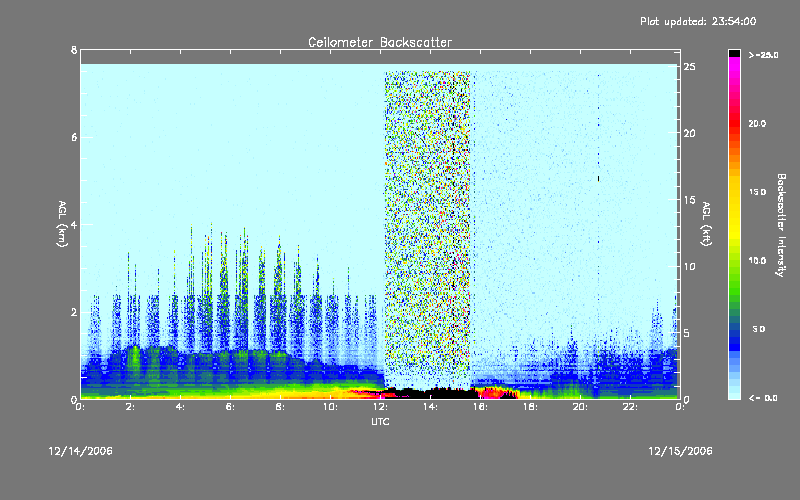Click the '>=25.0' colorbar label
The height and width of the screenshot is (500, 800).
click(763, 55)
